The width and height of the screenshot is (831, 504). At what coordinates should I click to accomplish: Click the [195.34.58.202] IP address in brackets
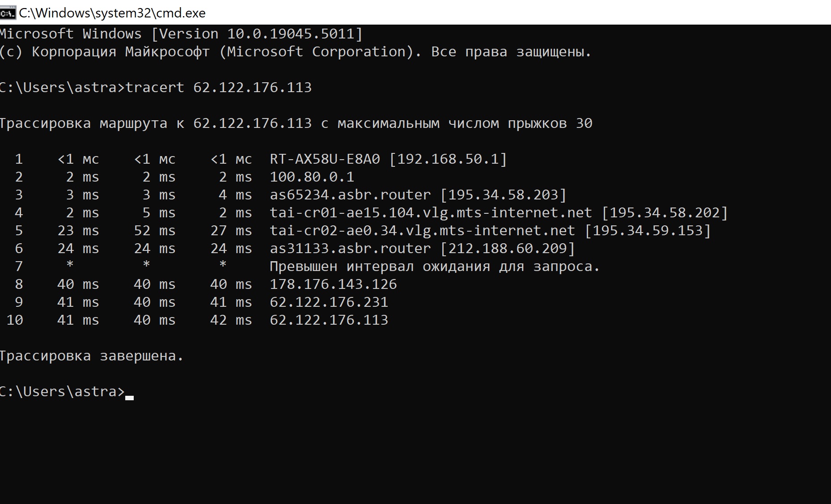pos(665,213)
